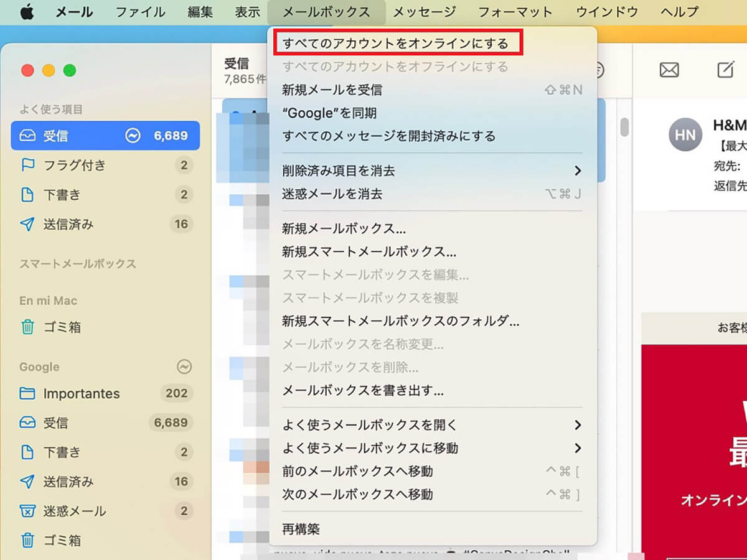This screenshot has width=747, height=560.
Task: Choose 再構築 menu item
Action: point(432,530)
